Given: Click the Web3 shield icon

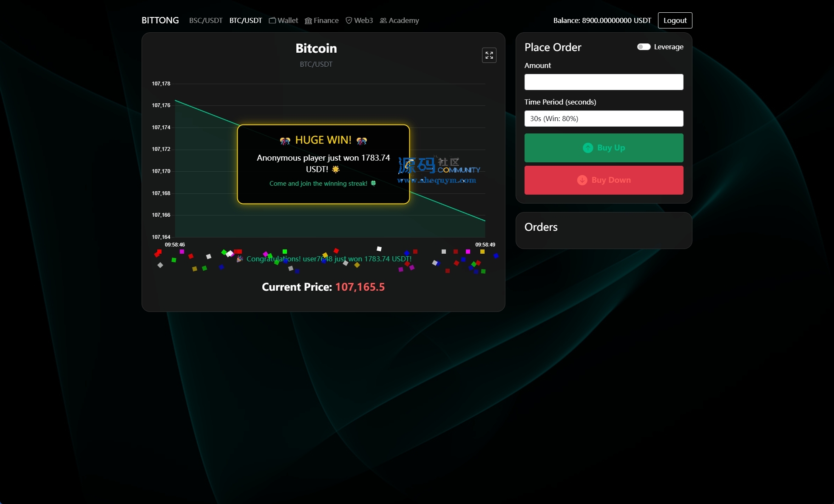Looking at the screenshot, I should tap(349, 20).
